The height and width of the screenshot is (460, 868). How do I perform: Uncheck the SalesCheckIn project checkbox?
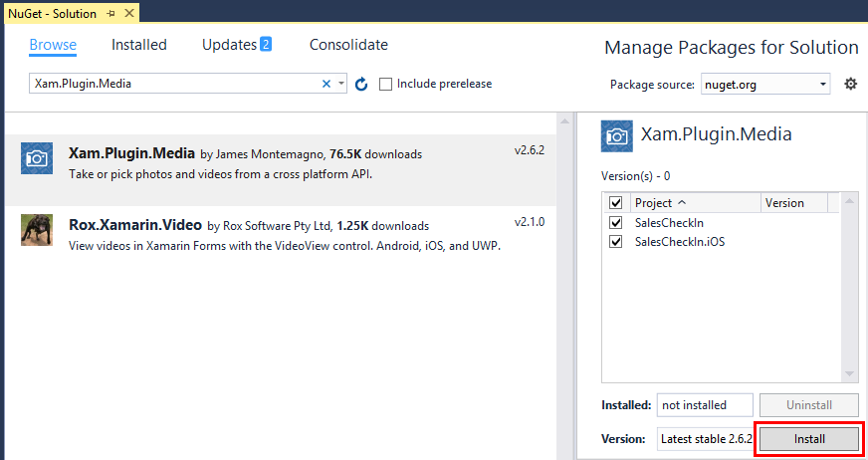coord(615,222)
